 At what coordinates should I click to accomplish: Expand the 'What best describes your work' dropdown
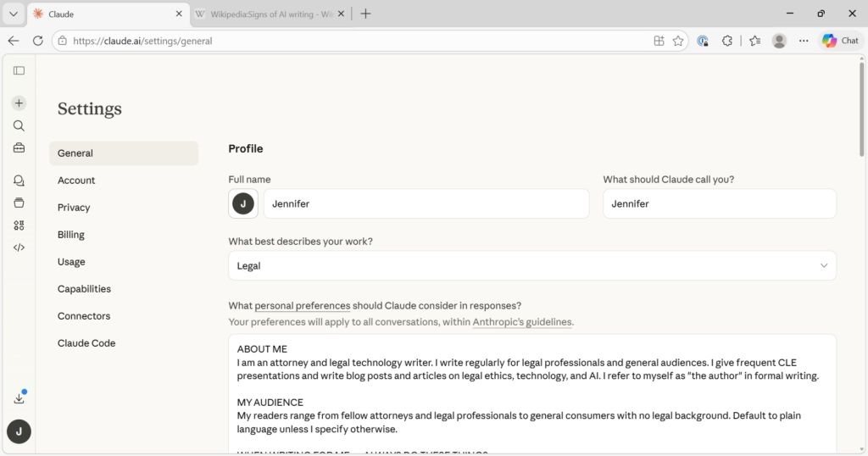(532, 265)
